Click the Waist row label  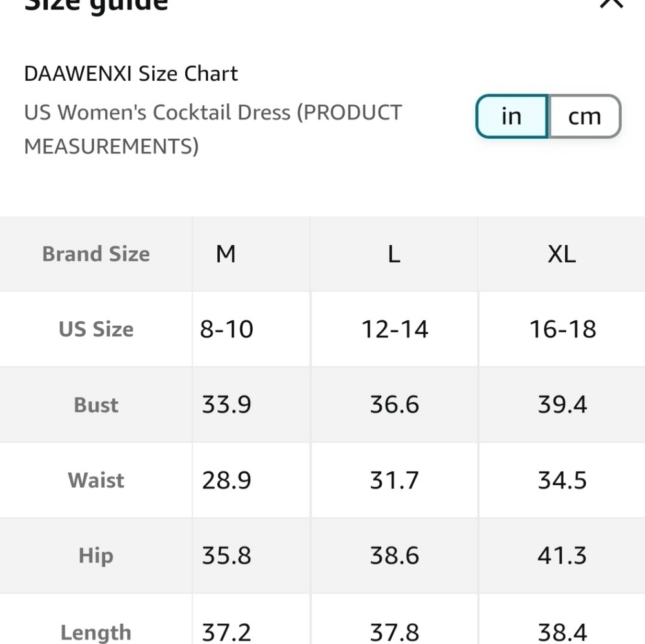[96, 480]
